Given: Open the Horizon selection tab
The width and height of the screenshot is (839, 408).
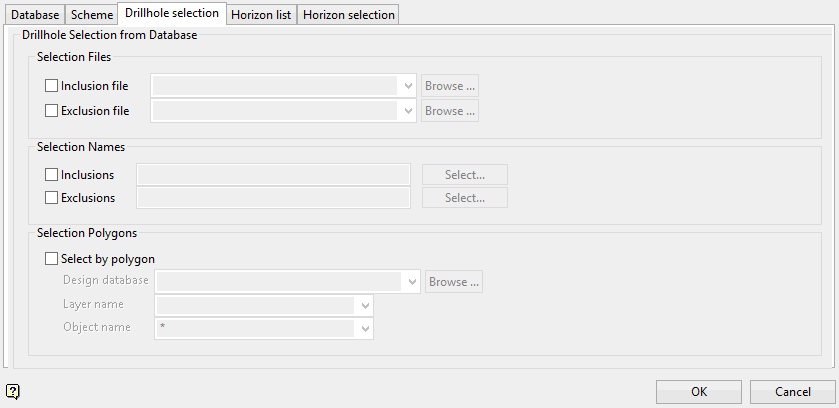Looking at the screenshot, I should click(x=349, y=15).
